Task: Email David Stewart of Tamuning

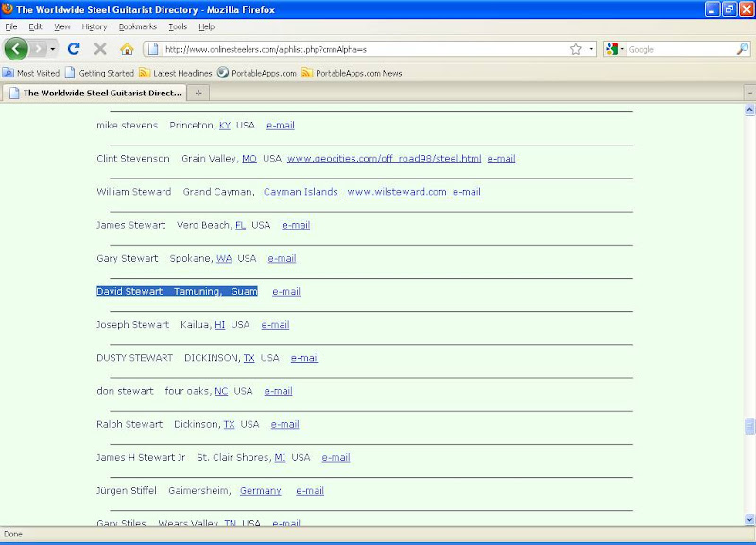Action: point(286,292)
